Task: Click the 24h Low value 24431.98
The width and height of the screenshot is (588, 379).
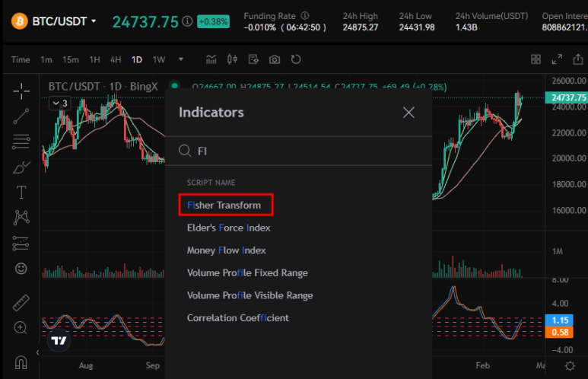Action: click(417, 27)
